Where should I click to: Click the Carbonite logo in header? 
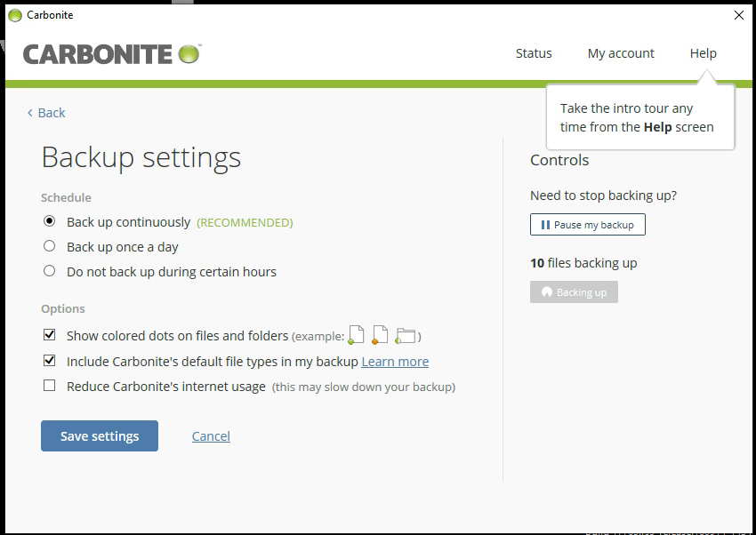pyautogui.click(x=111, y=54)
